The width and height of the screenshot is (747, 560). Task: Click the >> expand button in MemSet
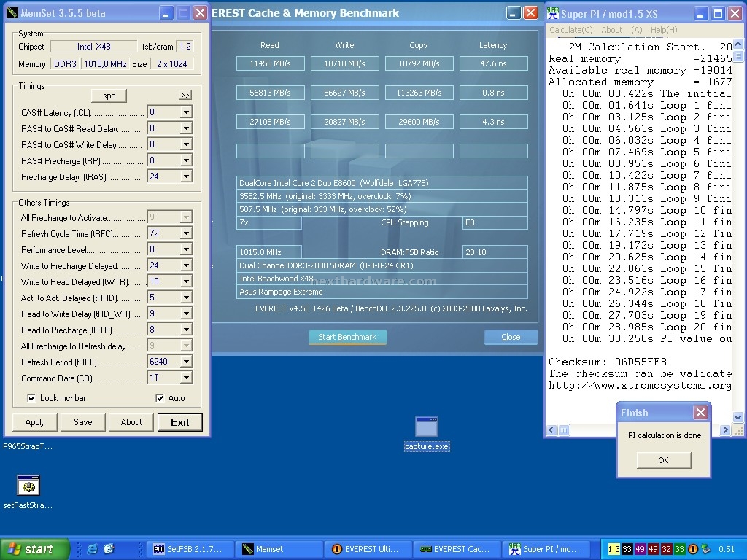185,96
